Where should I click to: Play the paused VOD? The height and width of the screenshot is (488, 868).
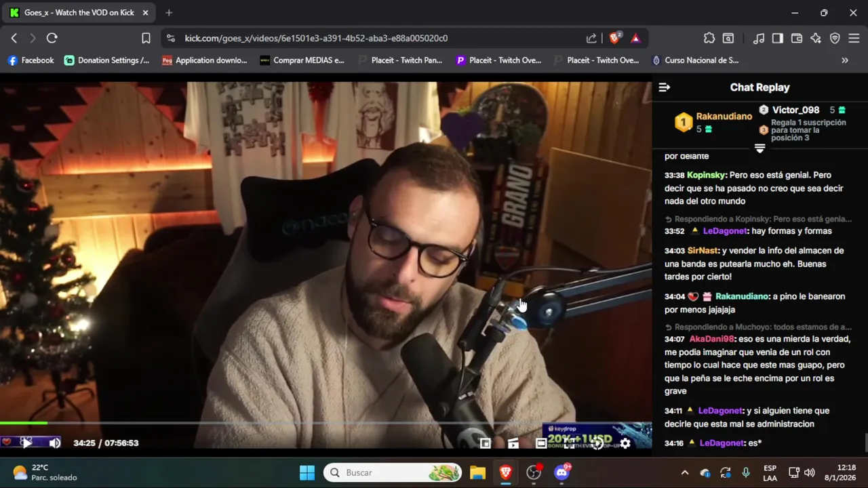click(x=26, y=443)
